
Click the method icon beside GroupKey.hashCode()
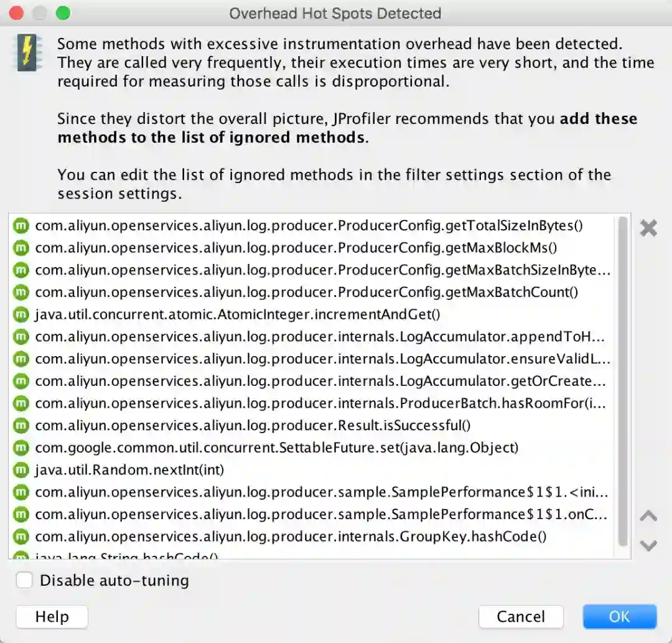point(21,536)
